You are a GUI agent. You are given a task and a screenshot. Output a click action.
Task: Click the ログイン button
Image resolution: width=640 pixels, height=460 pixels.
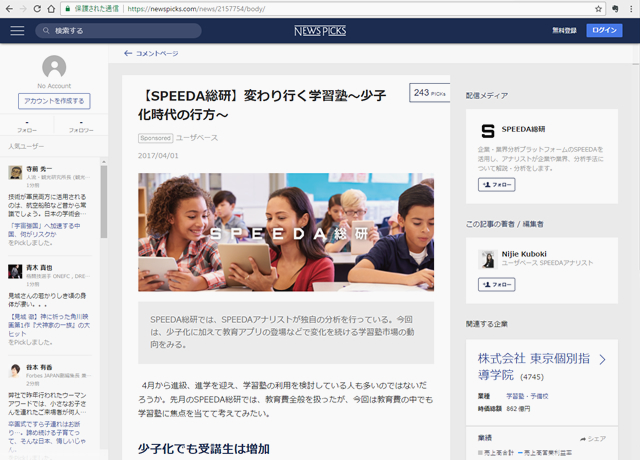click(x=604, y=31)
